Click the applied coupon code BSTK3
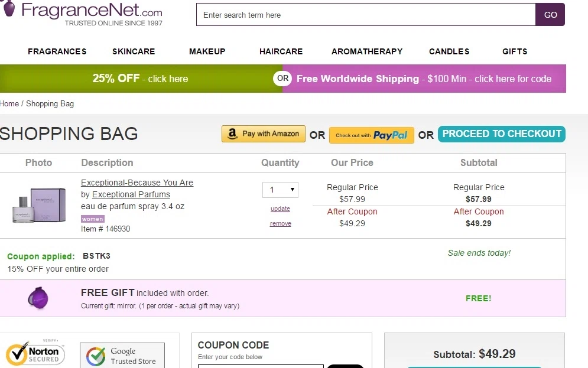588x368 pixels. 96,256
